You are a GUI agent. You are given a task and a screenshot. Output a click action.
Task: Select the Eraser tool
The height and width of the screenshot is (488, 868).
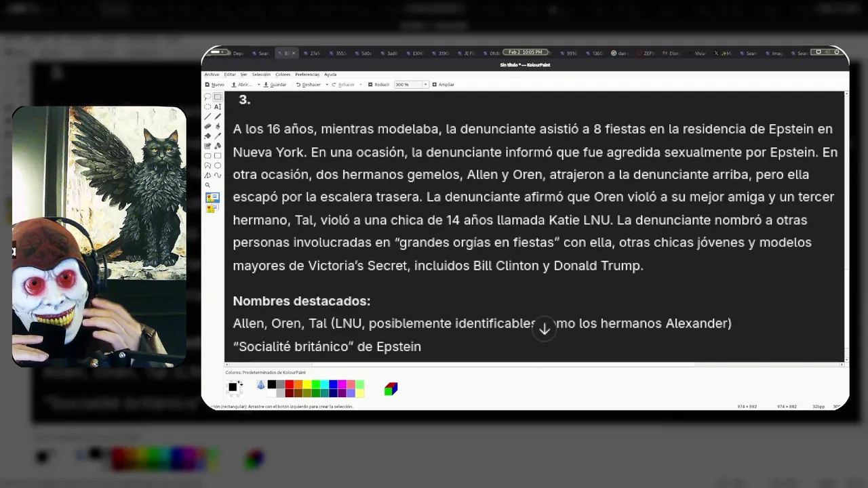pos(208,126)
